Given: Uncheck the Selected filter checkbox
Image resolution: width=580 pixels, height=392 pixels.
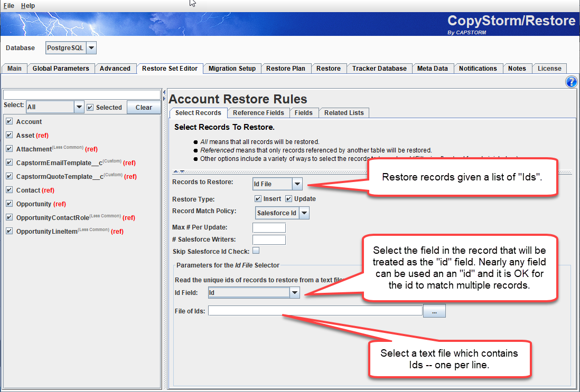Looking at the screenshot, I should [90, 107].
